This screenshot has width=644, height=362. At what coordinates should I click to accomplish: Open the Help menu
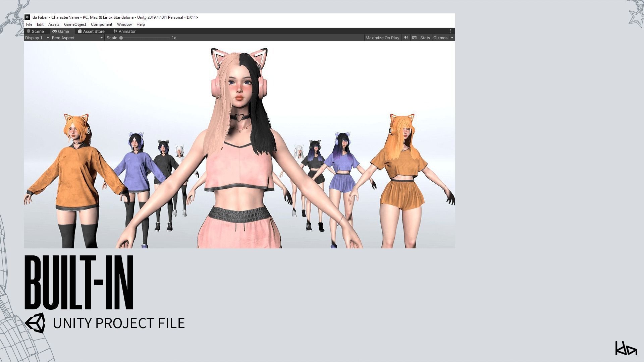(x=141, y=24)
